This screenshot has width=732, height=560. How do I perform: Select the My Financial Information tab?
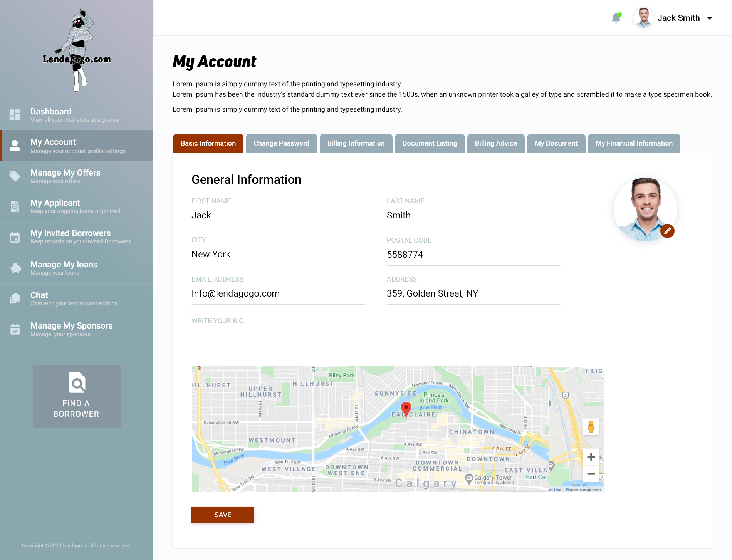click(634, 143)
